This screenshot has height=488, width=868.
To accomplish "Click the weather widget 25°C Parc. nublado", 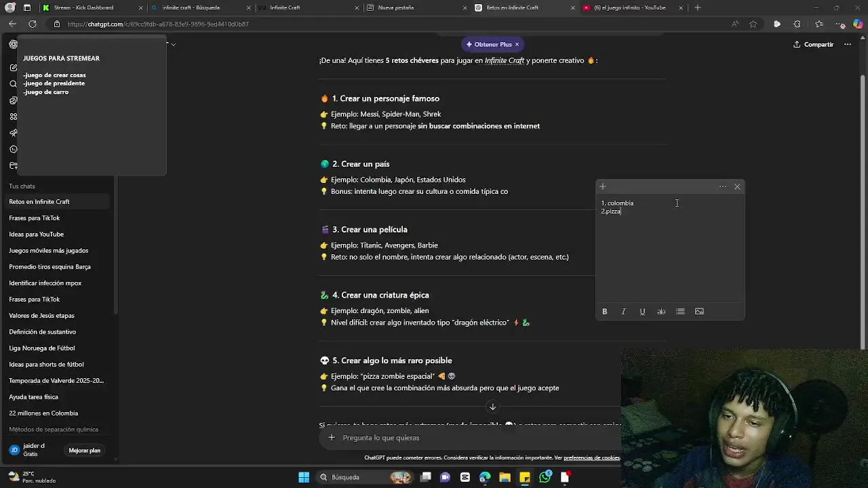I will [x=31, y=477].
